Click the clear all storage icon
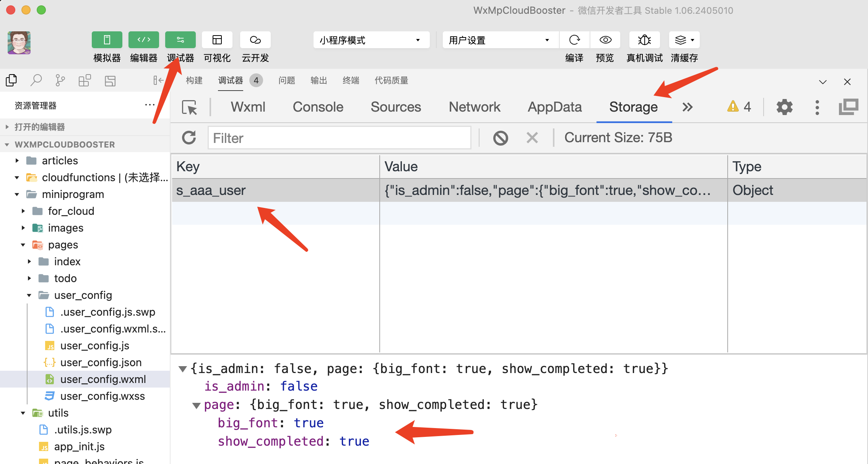Viewport: 868px width, 464px height. click(x=501, y=138)
